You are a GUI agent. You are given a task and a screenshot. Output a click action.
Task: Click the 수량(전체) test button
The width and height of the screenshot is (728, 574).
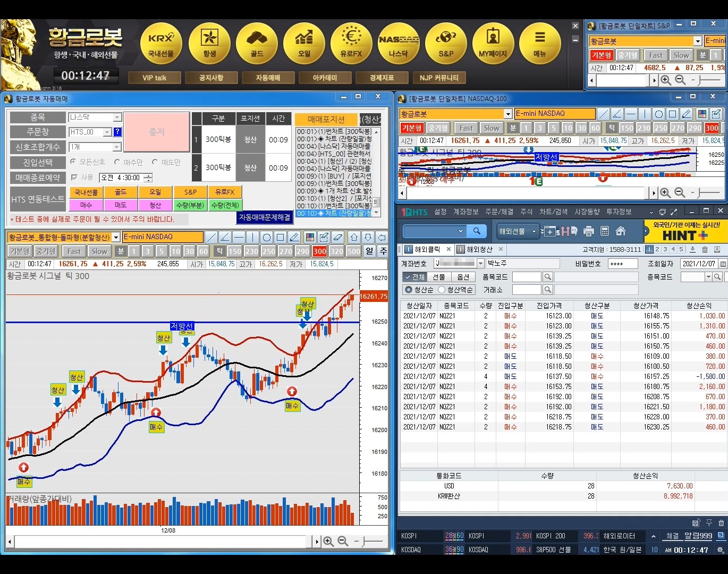225,205
